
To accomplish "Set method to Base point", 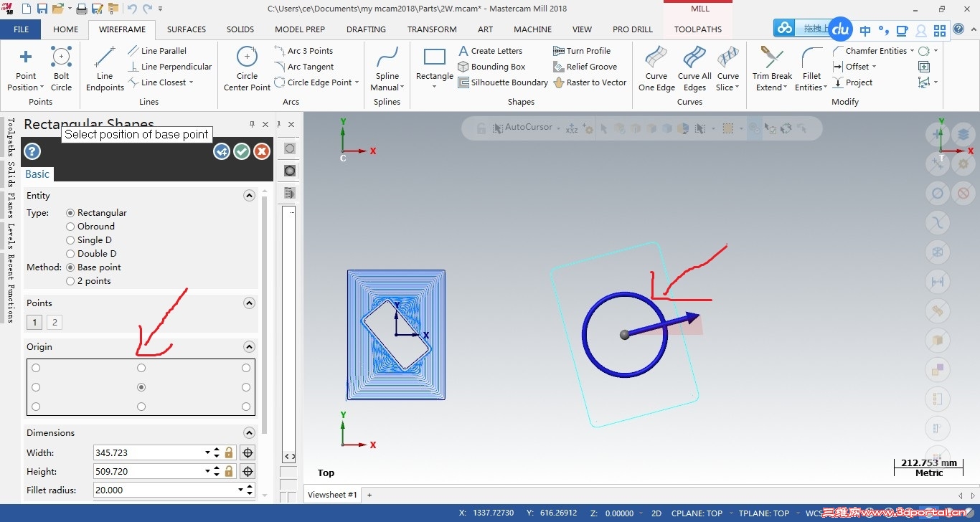I will point(70,267).
